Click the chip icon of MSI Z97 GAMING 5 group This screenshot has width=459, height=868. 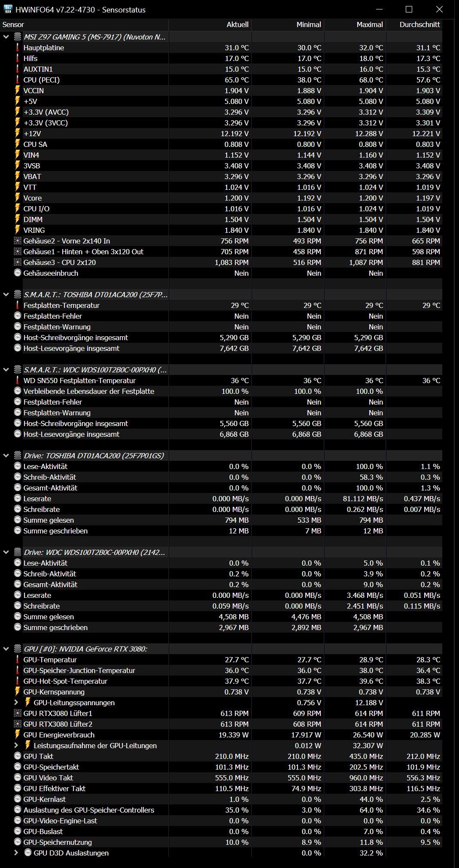pos(18,37)
